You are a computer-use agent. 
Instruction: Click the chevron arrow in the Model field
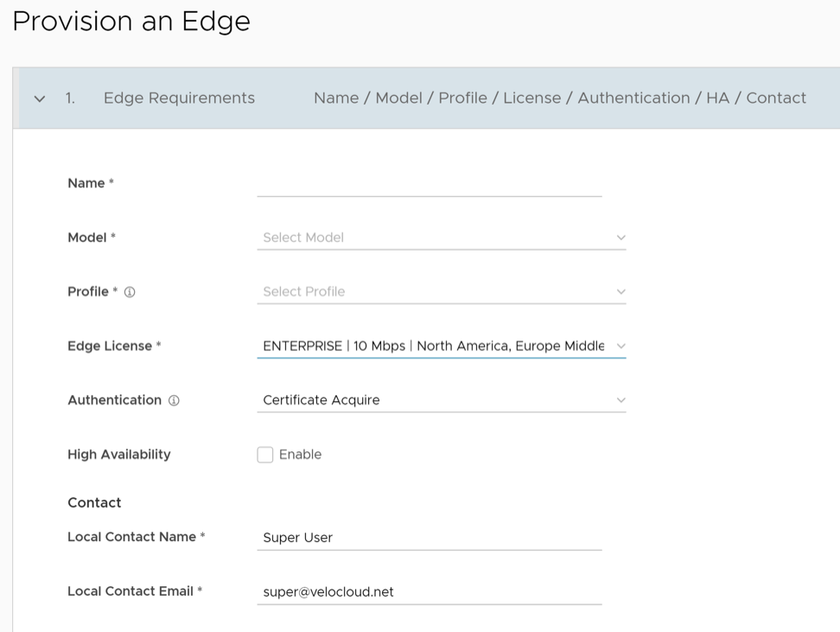click(620, 238)
